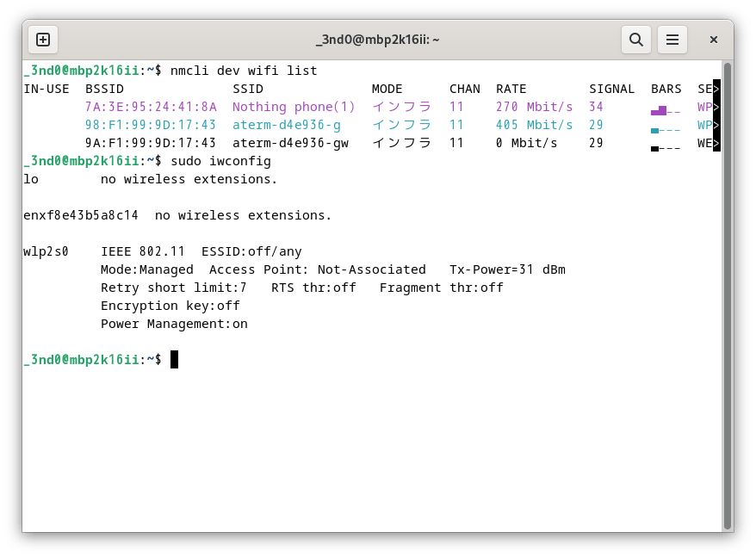Open terminal search
Screen dimensions: 756x557
636,40
